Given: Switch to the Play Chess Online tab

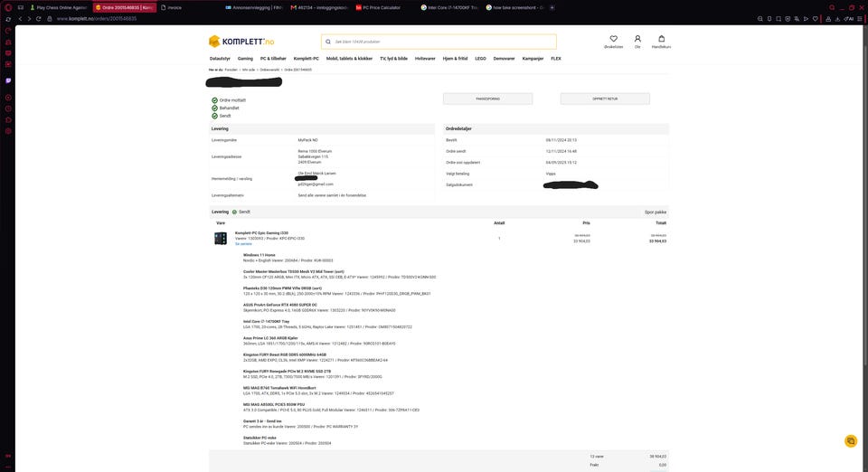Looking at the screenshot, I should point(59,8).
